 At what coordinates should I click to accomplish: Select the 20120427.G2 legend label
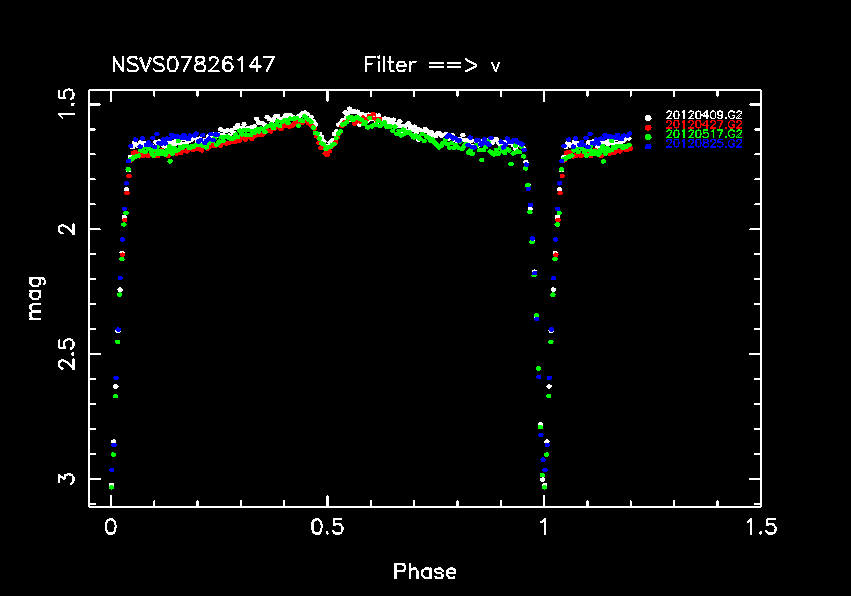704,125
